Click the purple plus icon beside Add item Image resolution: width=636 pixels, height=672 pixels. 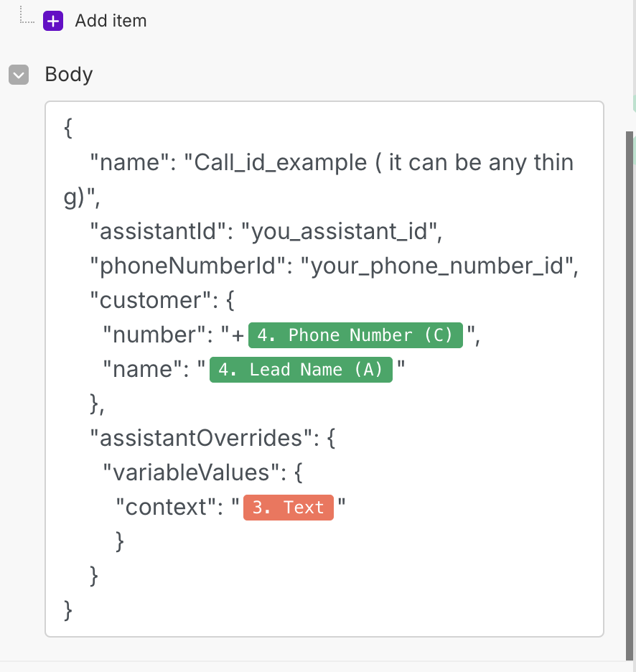53,21
